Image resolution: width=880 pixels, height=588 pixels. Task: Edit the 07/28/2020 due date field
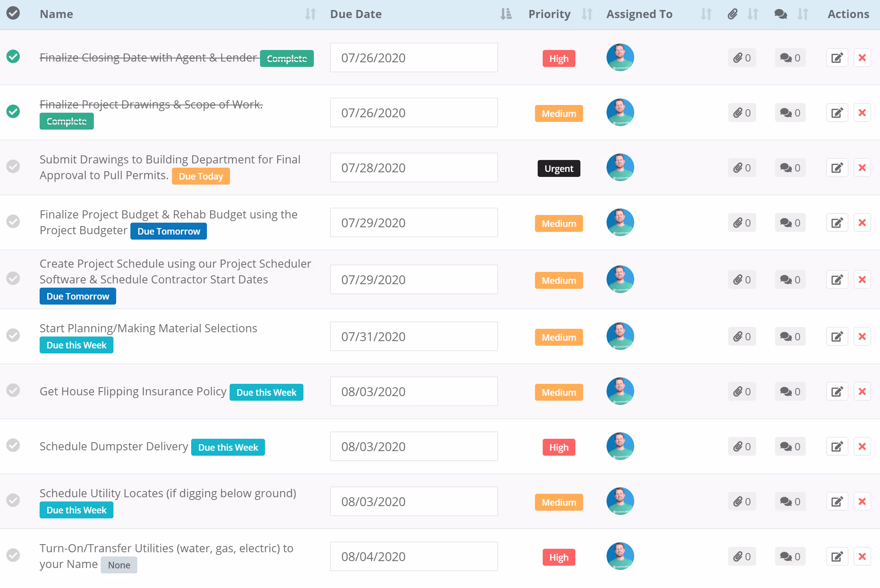coord(414,168)
